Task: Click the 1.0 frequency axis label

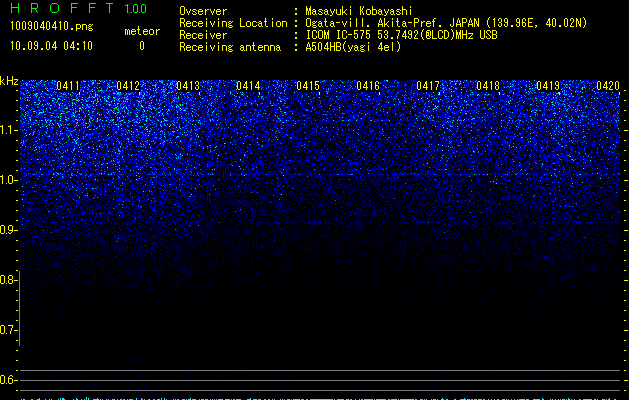Action: pos(8,180)
